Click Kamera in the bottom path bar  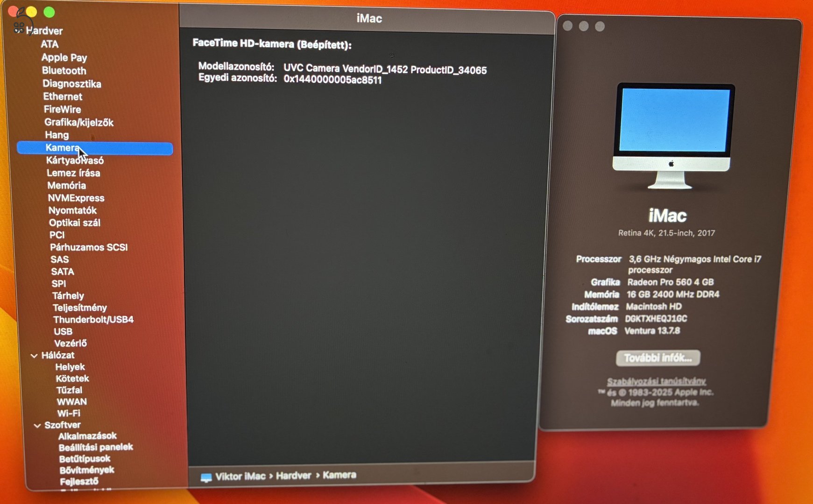(339, 475)
